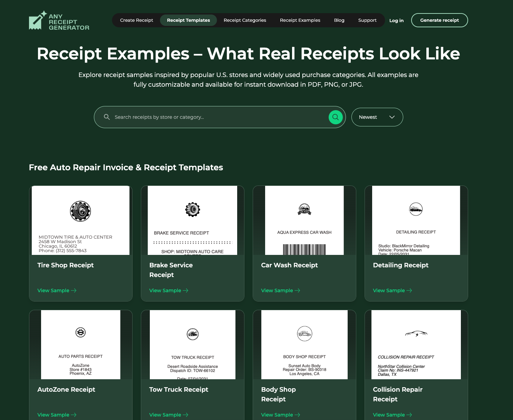View Sample for Detailing Receipt
This screenshot has width=513, height=420.
393,290
